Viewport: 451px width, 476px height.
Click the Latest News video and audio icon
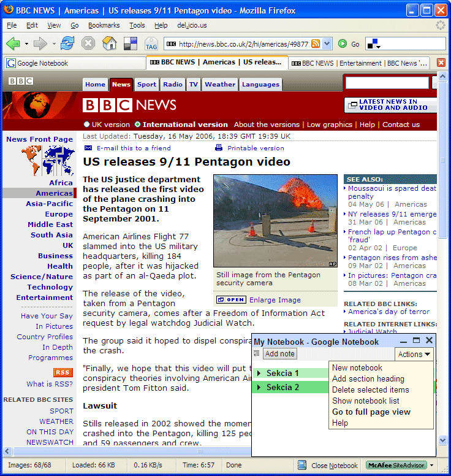[352, 105]
